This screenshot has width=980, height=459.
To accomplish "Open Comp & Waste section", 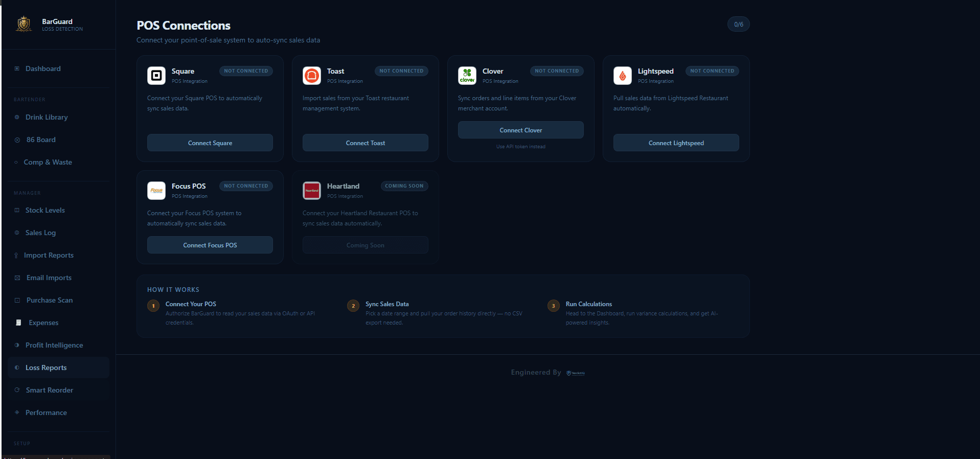I will pos(59,162).
